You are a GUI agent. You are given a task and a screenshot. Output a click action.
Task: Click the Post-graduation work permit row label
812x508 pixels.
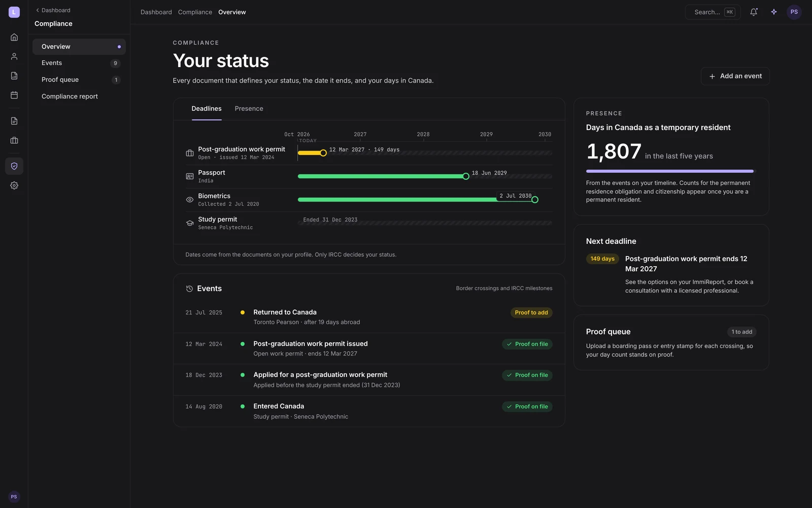[x=242, y=149]
